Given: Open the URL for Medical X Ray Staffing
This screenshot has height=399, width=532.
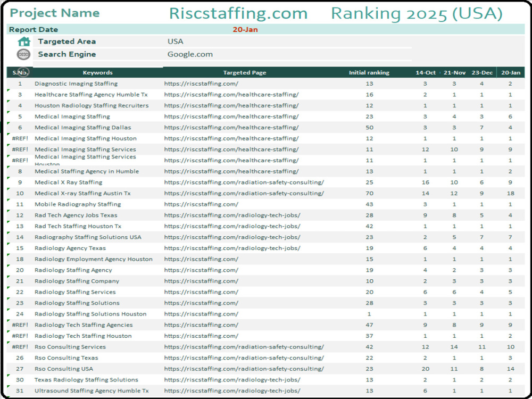Looking at the screenshot, I should 244,182.
